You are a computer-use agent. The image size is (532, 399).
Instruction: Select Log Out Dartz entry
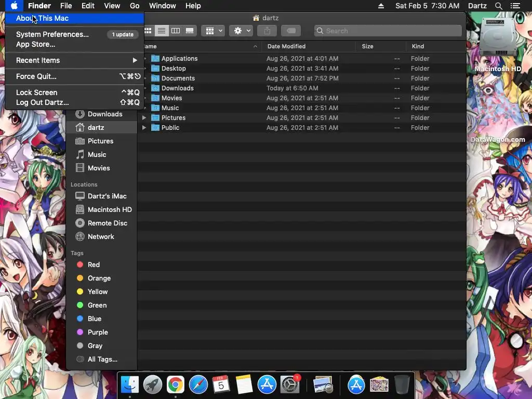(74, 102)
